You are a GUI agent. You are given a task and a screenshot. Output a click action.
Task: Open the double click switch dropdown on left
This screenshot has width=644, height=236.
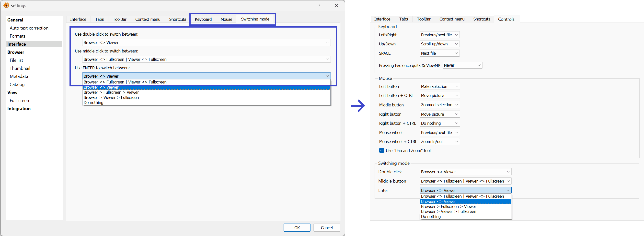206,42
